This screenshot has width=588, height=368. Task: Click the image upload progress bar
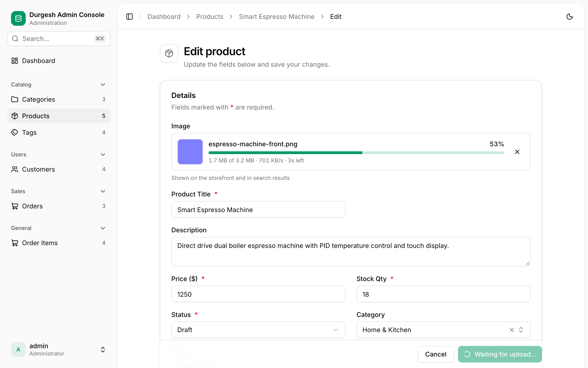356,152
